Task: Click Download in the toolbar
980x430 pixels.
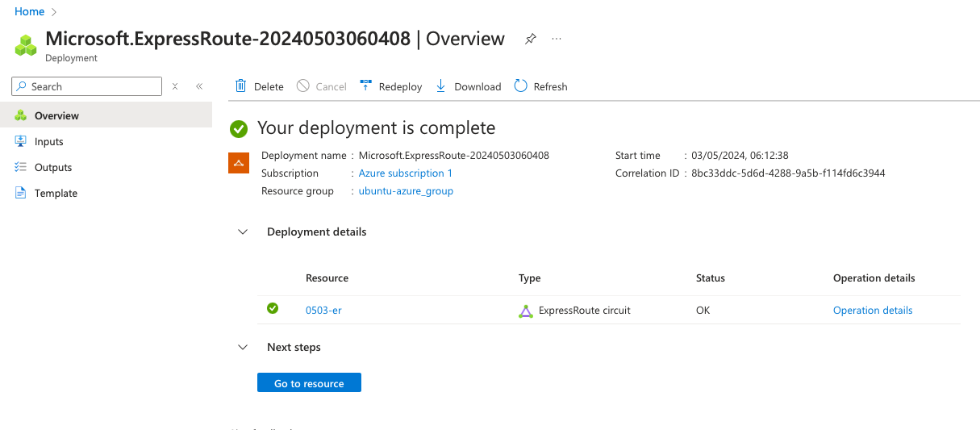Action: pos(469,86)
